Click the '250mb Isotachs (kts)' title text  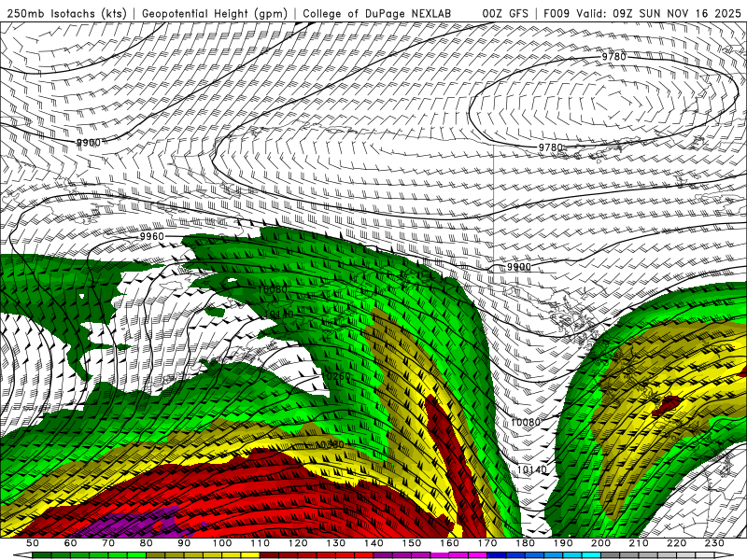[67, 14]
